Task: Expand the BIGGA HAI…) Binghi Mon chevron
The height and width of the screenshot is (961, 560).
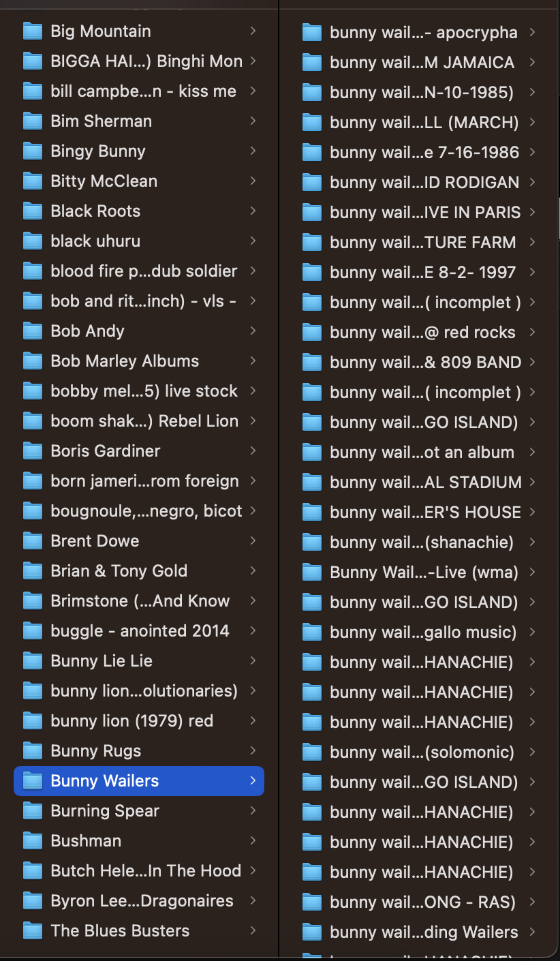Action: click(x=253, y=61)
